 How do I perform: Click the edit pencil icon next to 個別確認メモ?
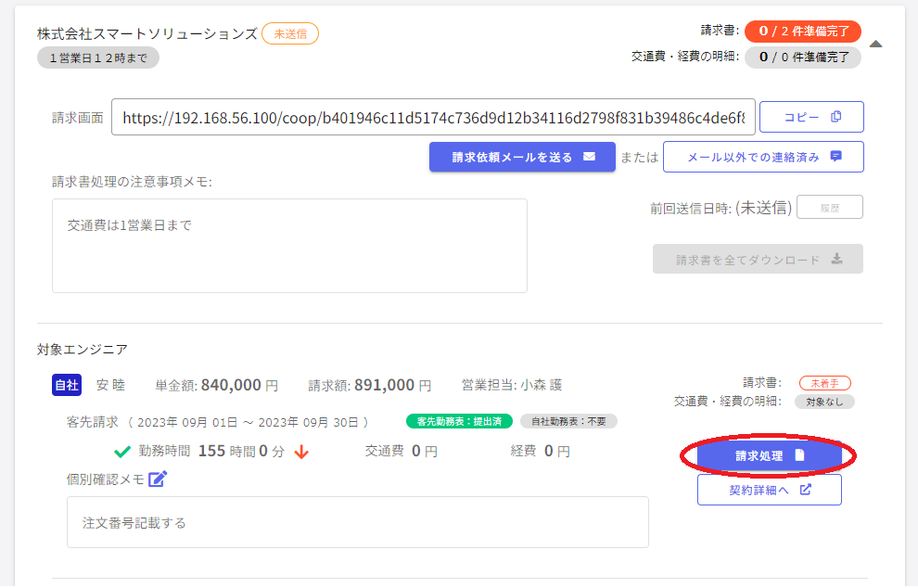[x=158, y=479]
